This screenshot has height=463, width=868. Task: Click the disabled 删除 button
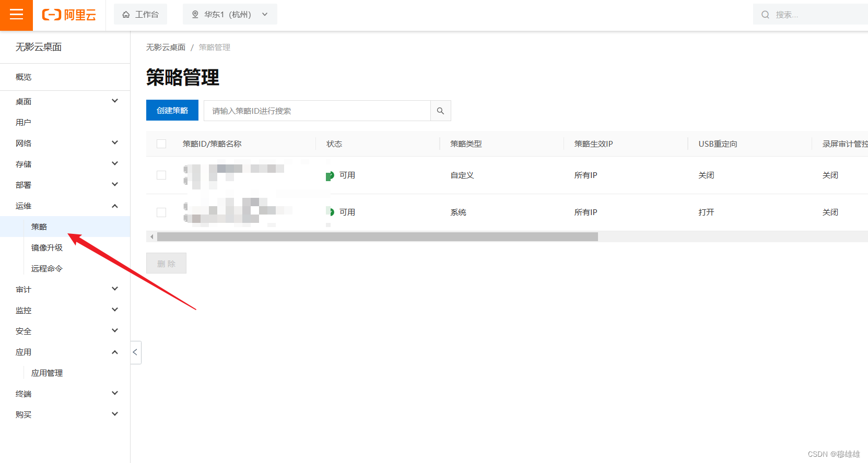tap(166, 264)
